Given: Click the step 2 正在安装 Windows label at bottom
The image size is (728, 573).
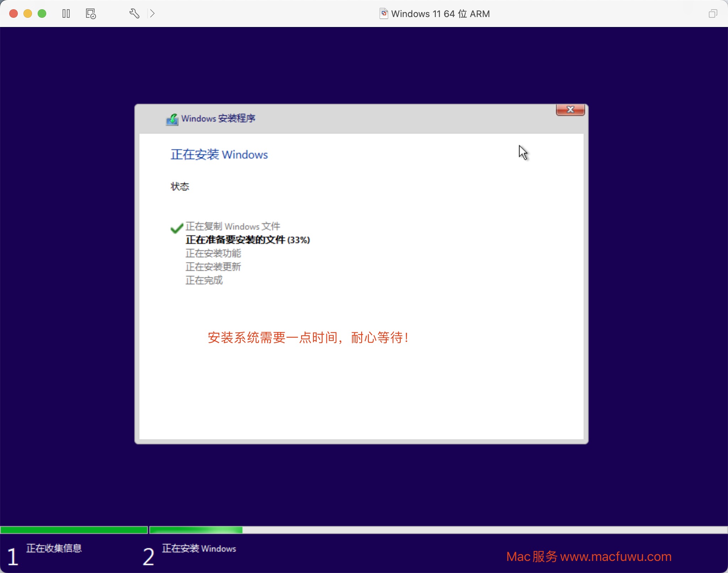Looking at the screenshot, I should click(199, 548).
